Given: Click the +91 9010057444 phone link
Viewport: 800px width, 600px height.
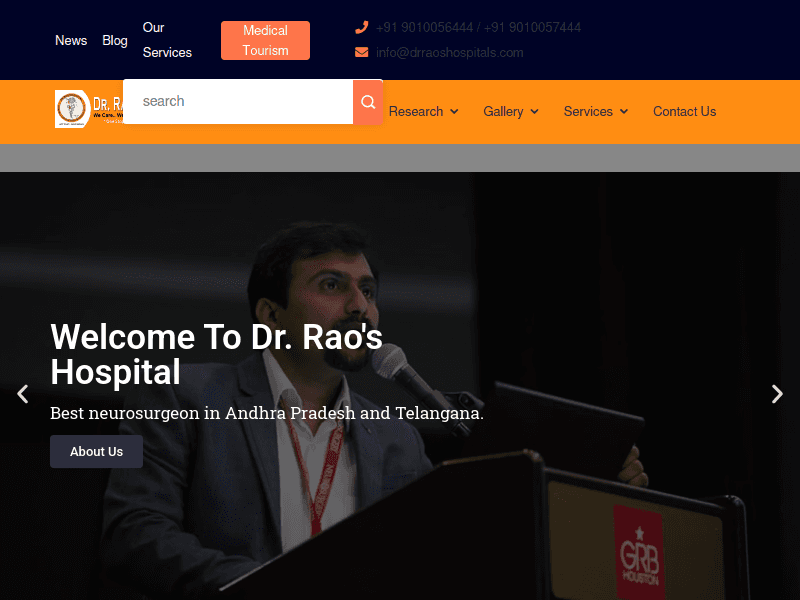Looking at the screenshot, I should tap(531, 27).
